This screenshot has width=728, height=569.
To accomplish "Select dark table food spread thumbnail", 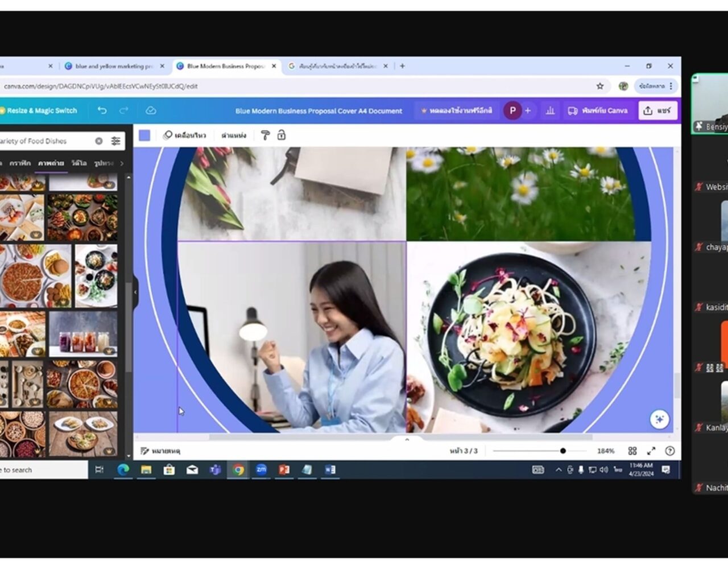I will click(x=82, y=217).
